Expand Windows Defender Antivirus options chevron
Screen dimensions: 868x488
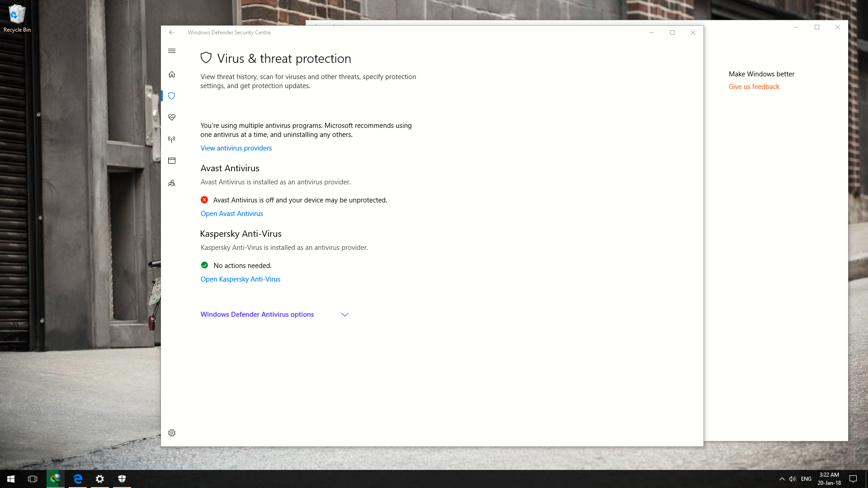(344, 314)
